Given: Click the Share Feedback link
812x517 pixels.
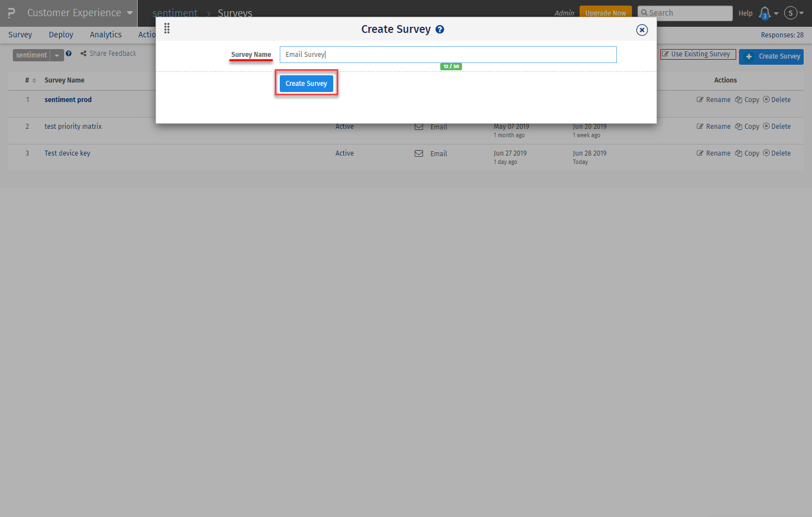Looking at the screenshot, I should pos(108,54).
